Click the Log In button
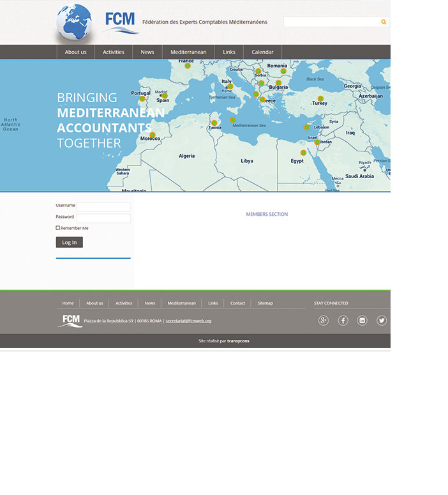Image resolution: width=448 pixels, height=495 pixels. [70, 243]
